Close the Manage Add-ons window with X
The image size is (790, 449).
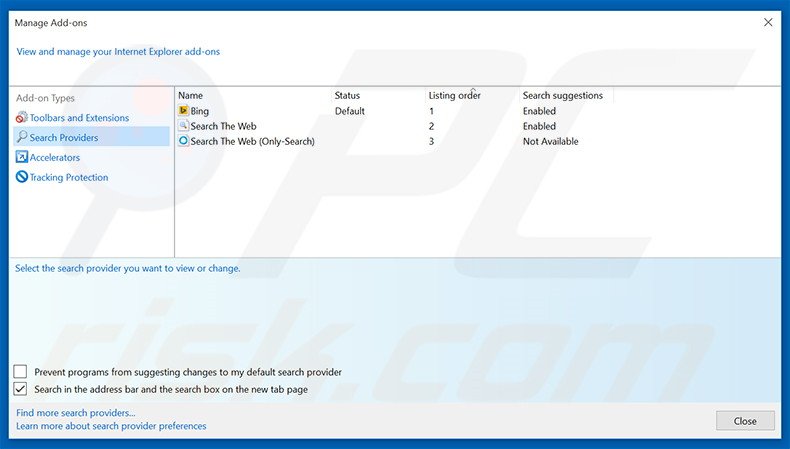pos(768,22)
